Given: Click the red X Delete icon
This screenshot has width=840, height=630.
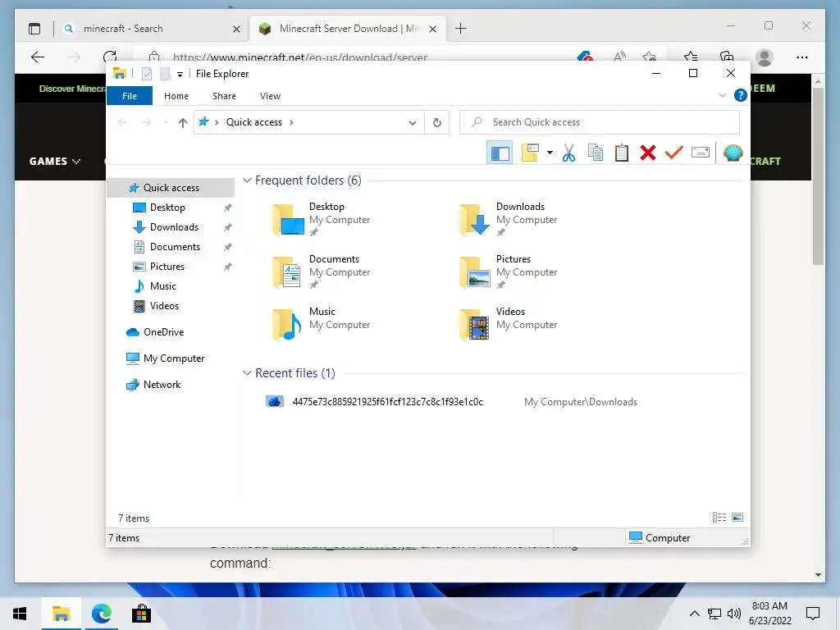Looking at the screenshot, I should click(x=648, y=153).
